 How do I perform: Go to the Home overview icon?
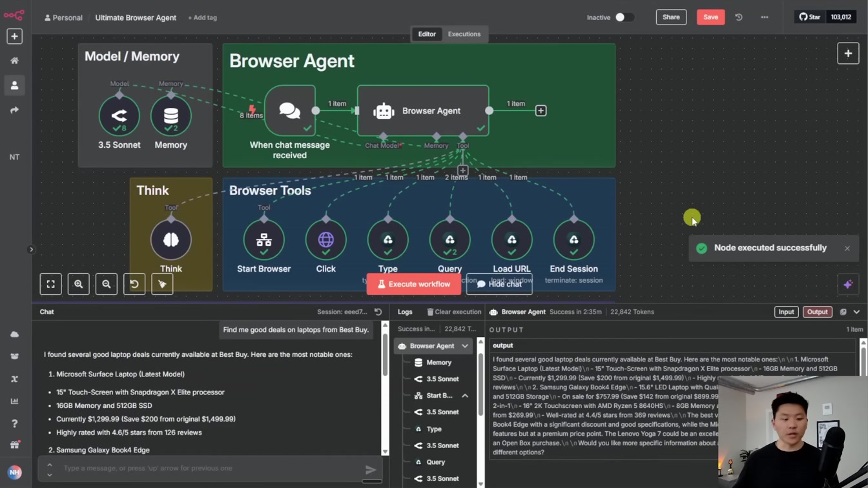[x=14, y=61]
